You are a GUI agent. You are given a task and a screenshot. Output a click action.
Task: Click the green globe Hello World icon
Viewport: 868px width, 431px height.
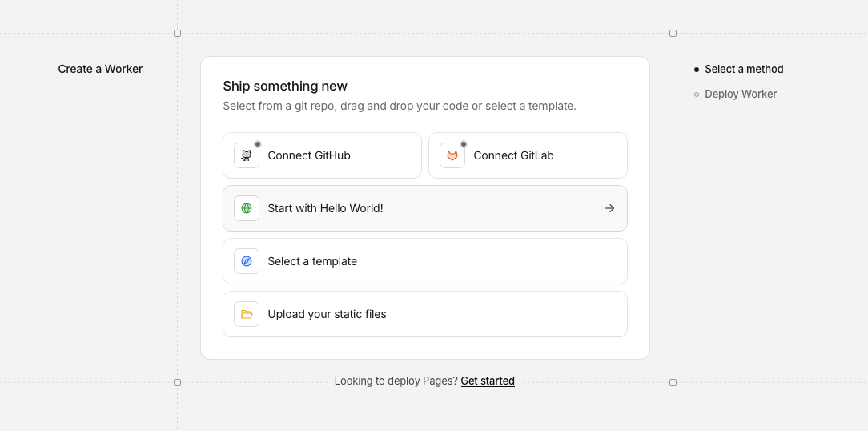247,208
